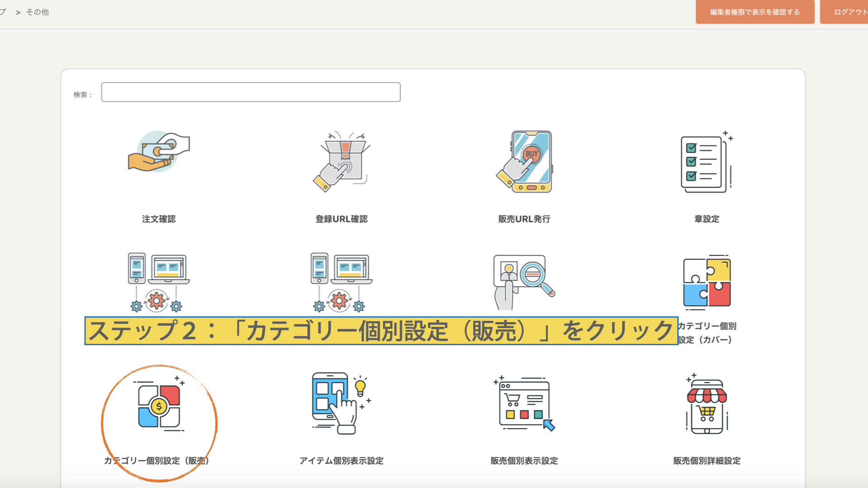Screen dimensions: 868x488
Task: Open カテゴリー個別設定(カバー) puzzle icon
Action: [x=707, y=282]
